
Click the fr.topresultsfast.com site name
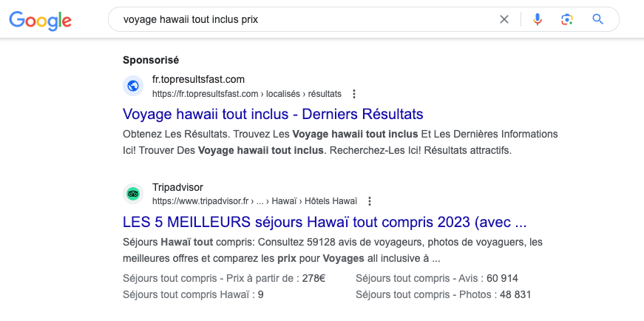pos(198,79)
